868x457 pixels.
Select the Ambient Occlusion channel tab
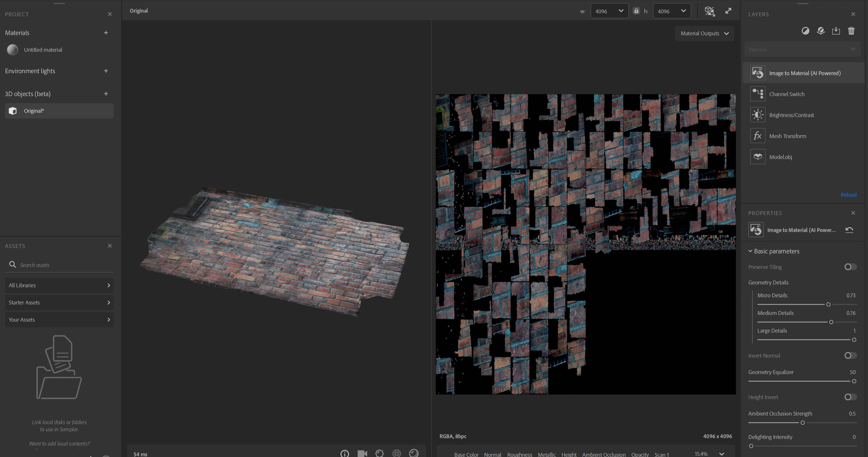604,454
